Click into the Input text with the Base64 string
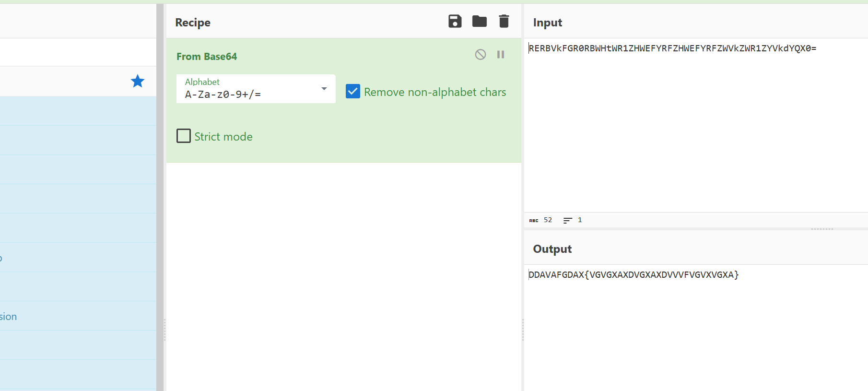The width and height of the screenshot is (868, 391). [672, 48]
